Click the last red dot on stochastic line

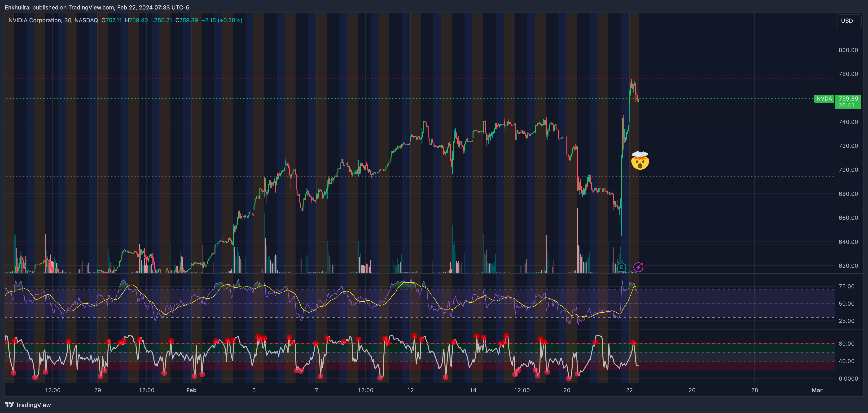(633, 343)
